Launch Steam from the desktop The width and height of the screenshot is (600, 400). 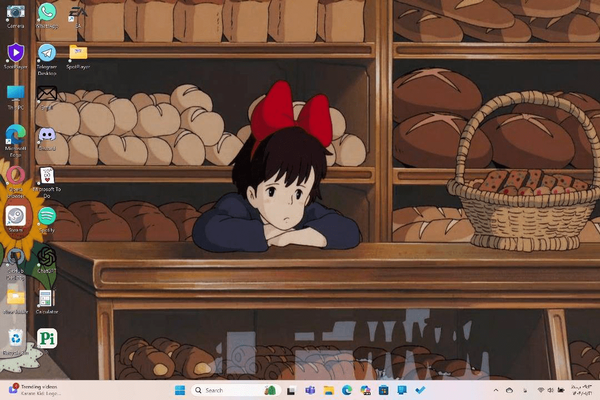[16, 219]
